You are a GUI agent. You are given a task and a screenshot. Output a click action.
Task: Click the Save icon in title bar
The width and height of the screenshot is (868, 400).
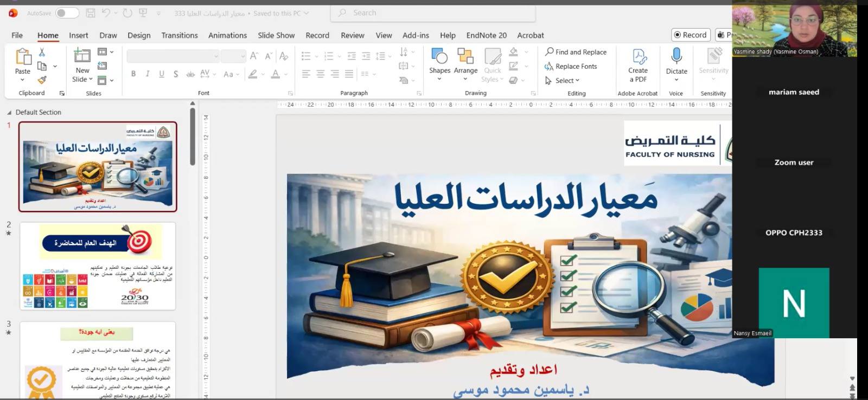click(x=91, y=13)
